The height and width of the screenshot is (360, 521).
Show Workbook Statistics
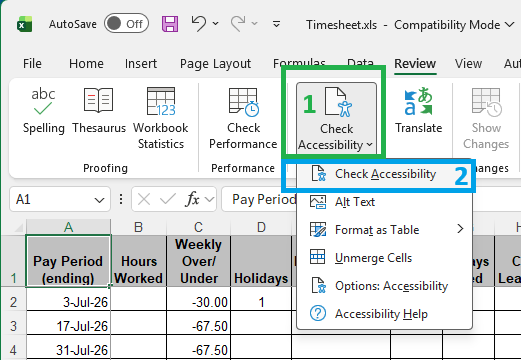coord(161,118)
